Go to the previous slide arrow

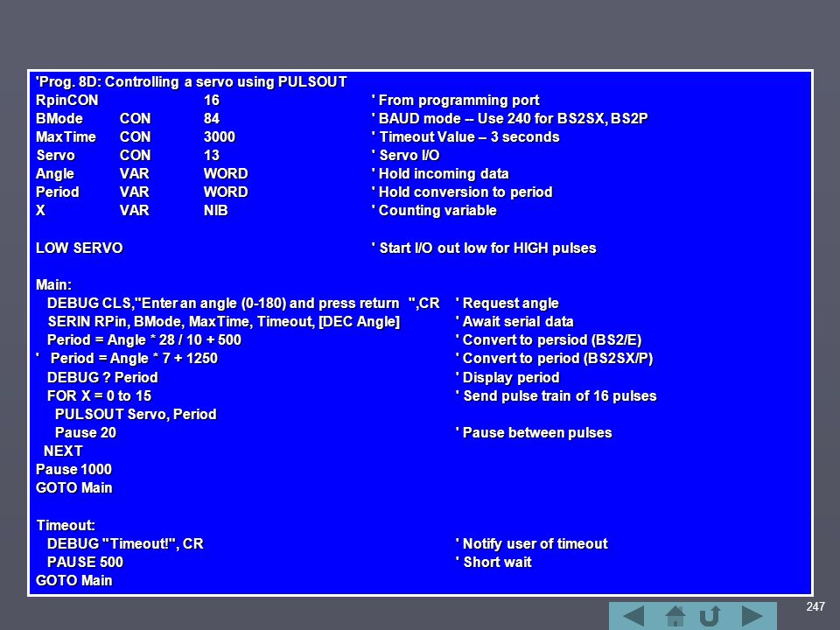coord(633,616)
